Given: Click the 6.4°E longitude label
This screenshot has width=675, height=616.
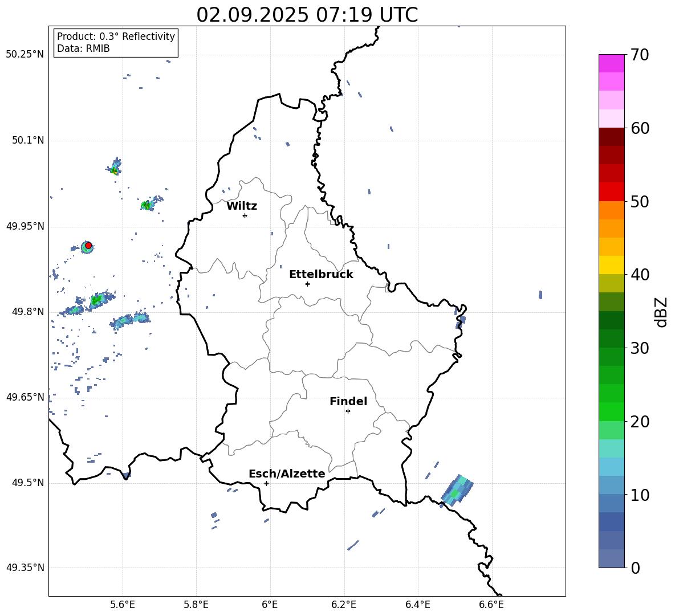Looking at the screenshot, I should coord(417,605).
